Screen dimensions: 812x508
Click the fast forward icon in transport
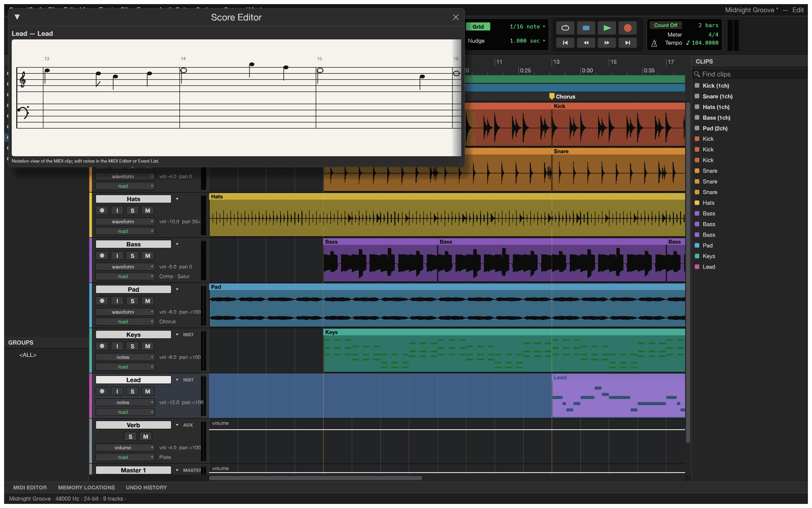click(607, 43)
